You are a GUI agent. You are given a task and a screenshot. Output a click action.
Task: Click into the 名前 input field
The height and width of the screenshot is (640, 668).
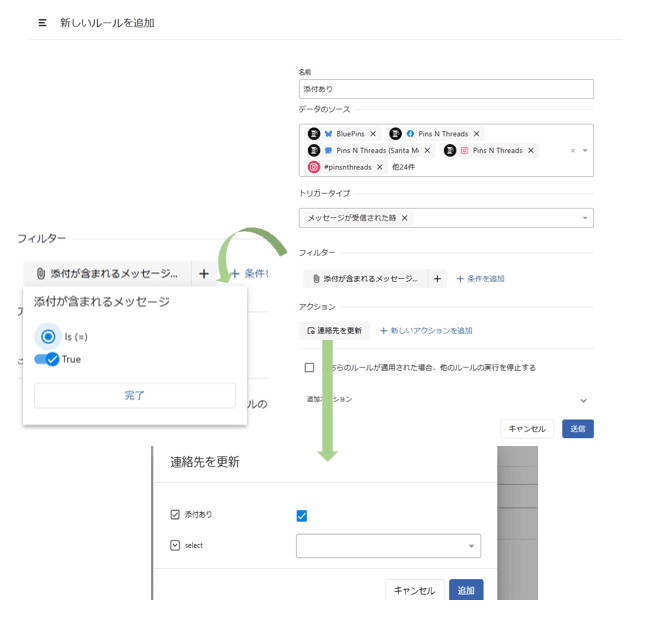446,89
